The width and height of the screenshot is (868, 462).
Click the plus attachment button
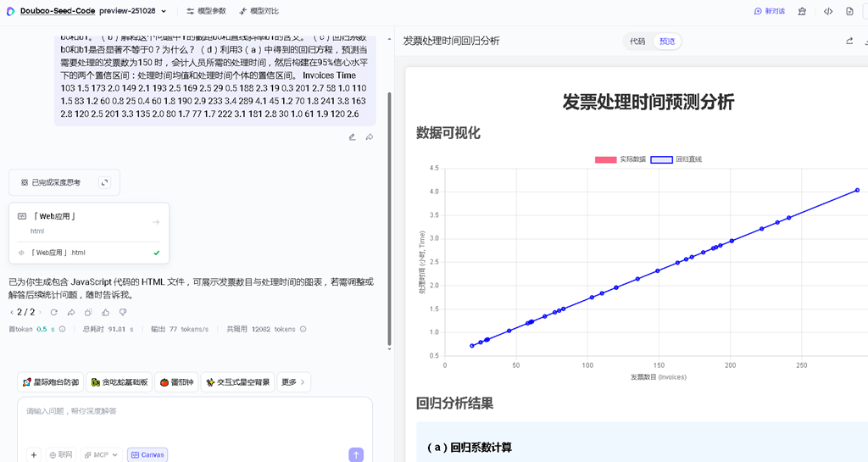pos(34,455)
